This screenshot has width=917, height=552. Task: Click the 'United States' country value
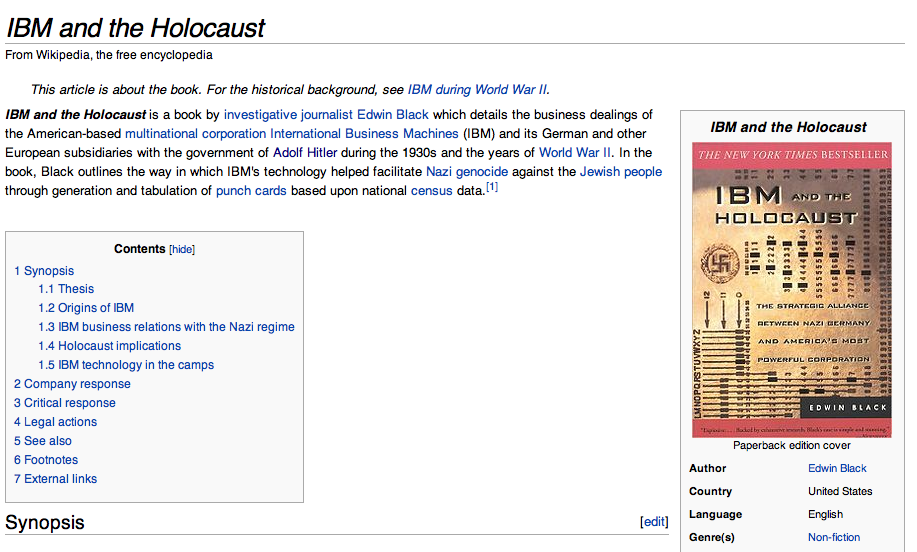pyautogui.click(x=840, y=491)
